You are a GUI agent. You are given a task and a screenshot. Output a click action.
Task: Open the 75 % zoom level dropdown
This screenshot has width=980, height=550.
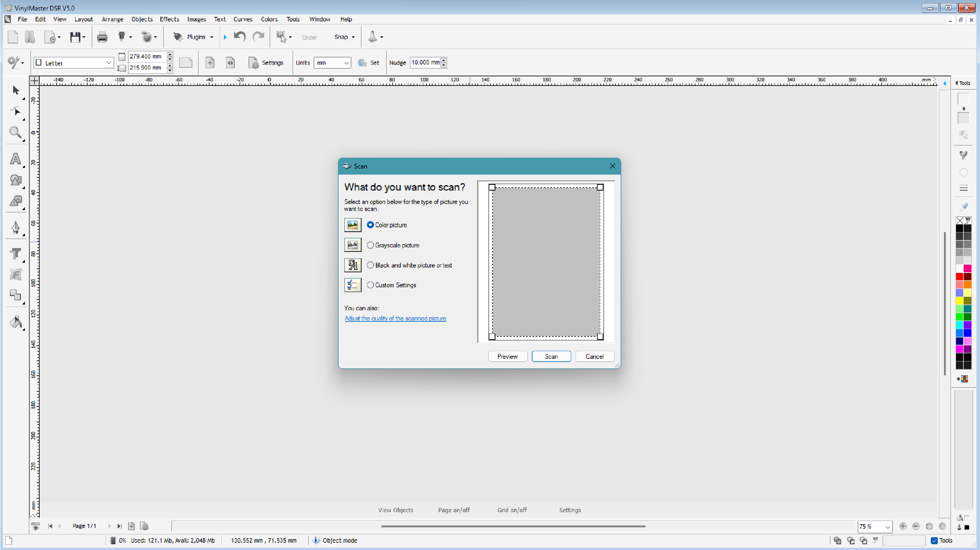(x=887, y=527)
